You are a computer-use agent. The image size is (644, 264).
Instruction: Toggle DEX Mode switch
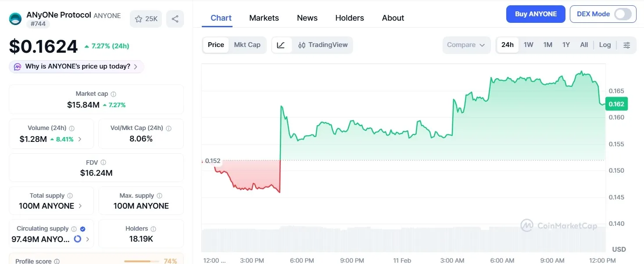pos(623,14)
